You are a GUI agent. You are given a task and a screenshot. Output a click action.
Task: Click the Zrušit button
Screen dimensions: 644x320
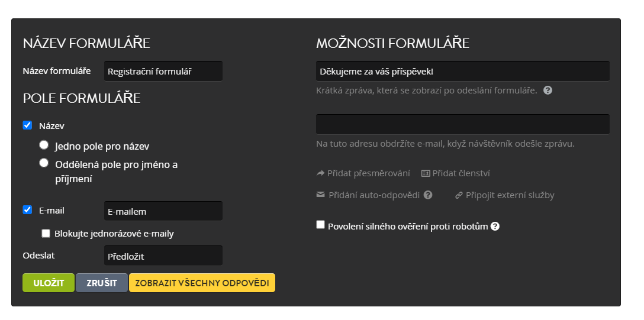[101, 283]
